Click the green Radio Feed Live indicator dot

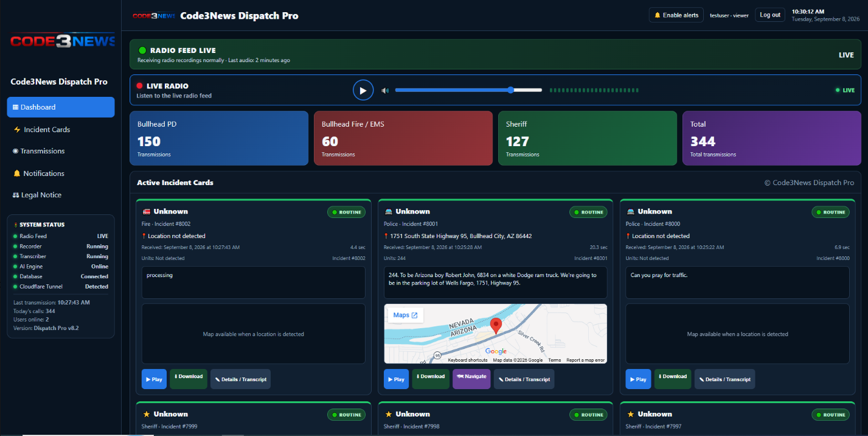[142, 51]
